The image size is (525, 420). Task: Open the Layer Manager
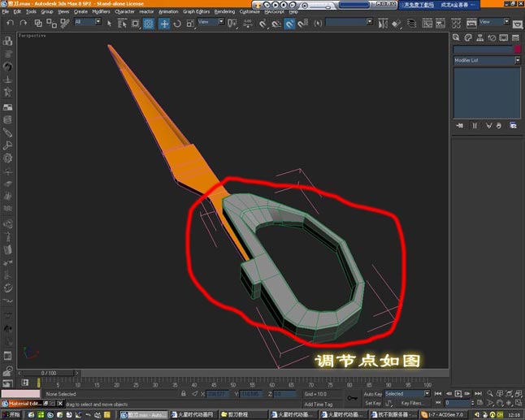(x=412, y=24)
